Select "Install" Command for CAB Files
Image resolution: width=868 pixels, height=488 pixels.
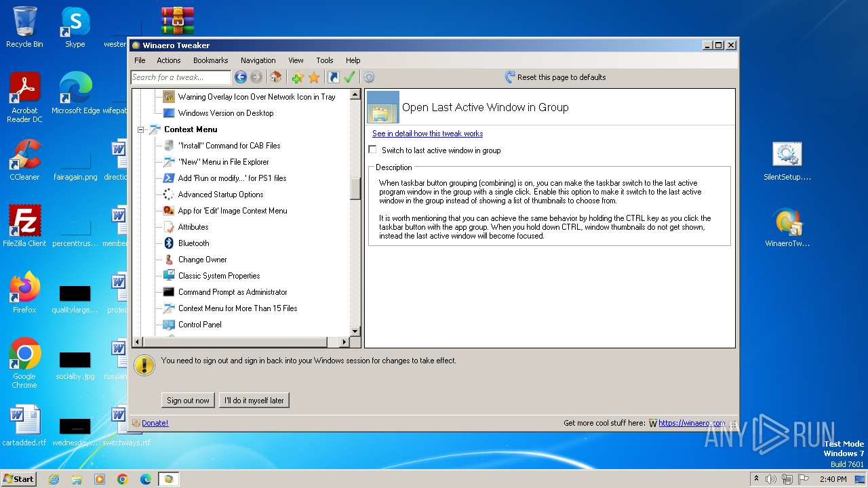[x=229, y=146]
